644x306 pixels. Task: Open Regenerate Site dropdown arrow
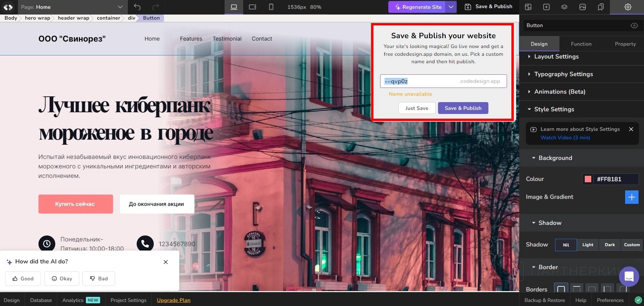coord(451,7)
